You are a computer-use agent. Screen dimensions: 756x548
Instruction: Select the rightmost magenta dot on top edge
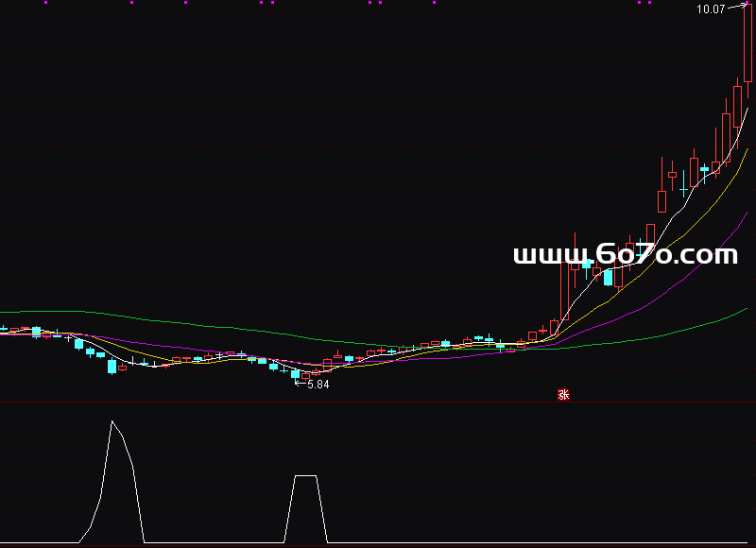click(648, 3)
